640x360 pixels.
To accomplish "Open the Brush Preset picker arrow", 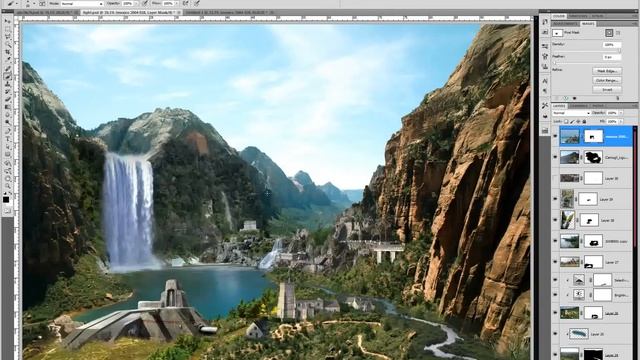I will click(x=34, y=3).
